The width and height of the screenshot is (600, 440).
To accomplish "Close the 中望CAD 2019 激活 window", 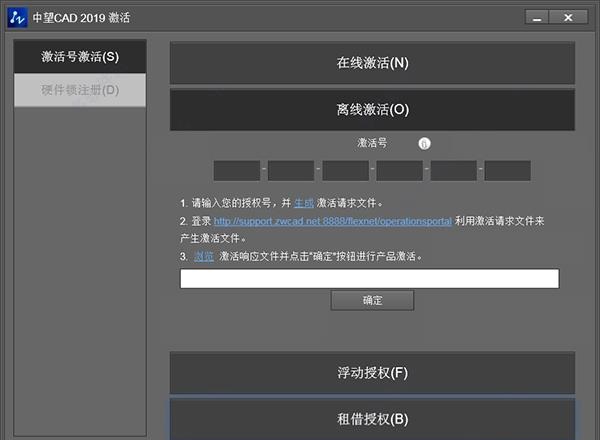I will pos(569,17).
